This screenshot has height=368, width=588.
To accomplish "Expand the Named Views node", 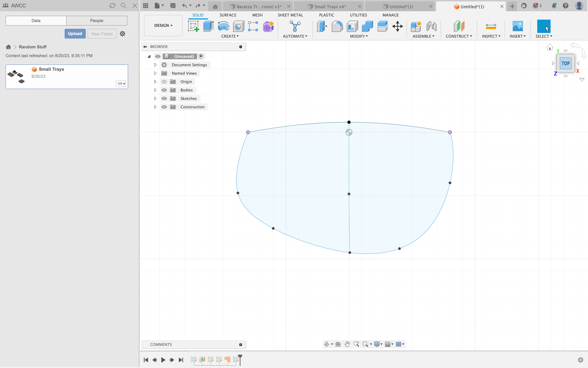I will 155,73.
